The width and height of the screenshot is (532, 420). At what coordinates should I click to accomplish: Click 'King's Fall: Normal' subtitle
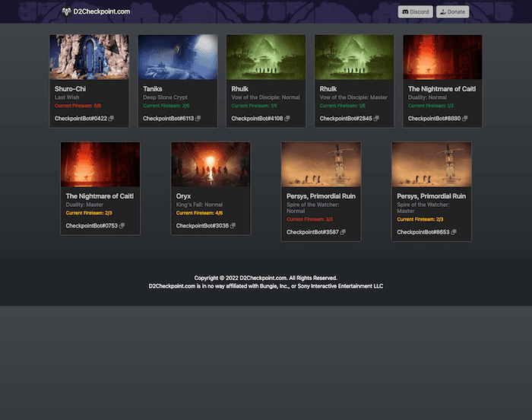point(199,205)
